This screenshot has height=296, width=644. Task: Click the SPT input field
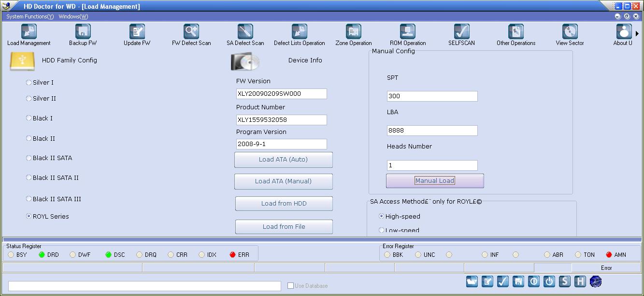click(x=432, y=96)
